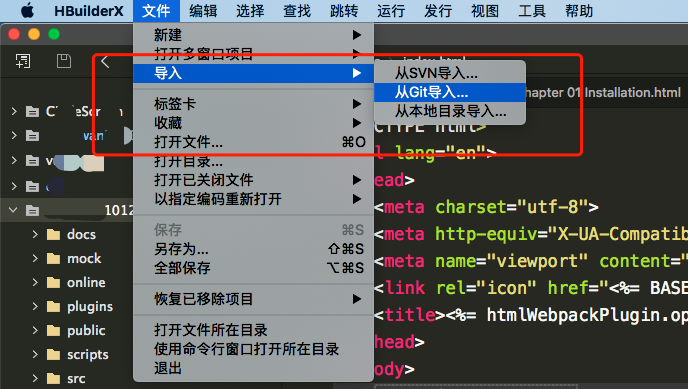Choose 从SVN导入... option

[x=450, y=73]
